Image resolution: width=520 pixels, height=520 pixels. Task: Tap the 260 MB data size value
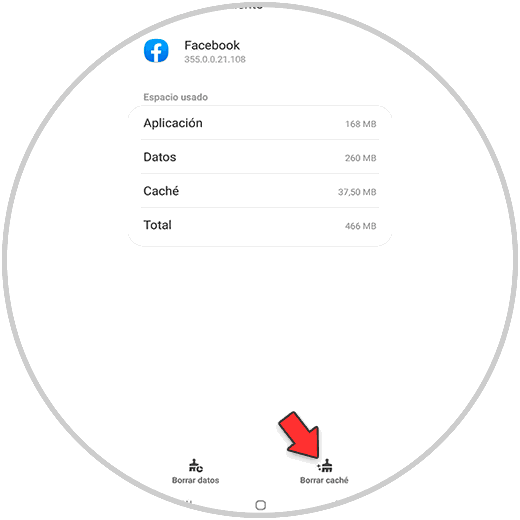tap(361, 158)
